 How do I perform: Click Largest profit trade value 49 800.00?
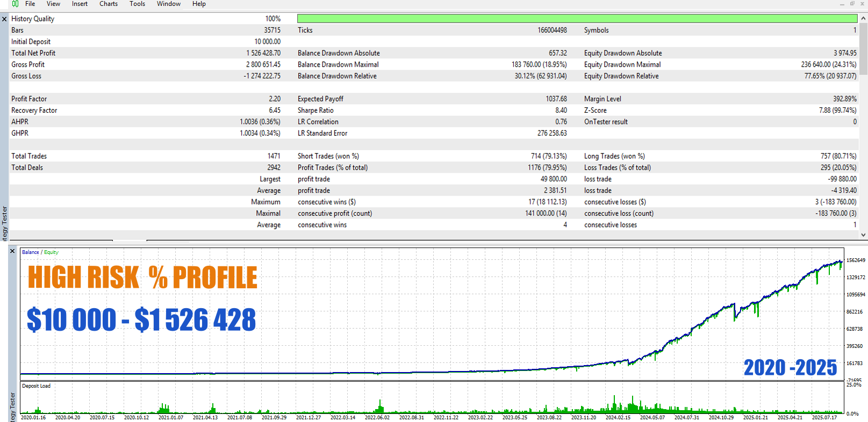(554, 179)
